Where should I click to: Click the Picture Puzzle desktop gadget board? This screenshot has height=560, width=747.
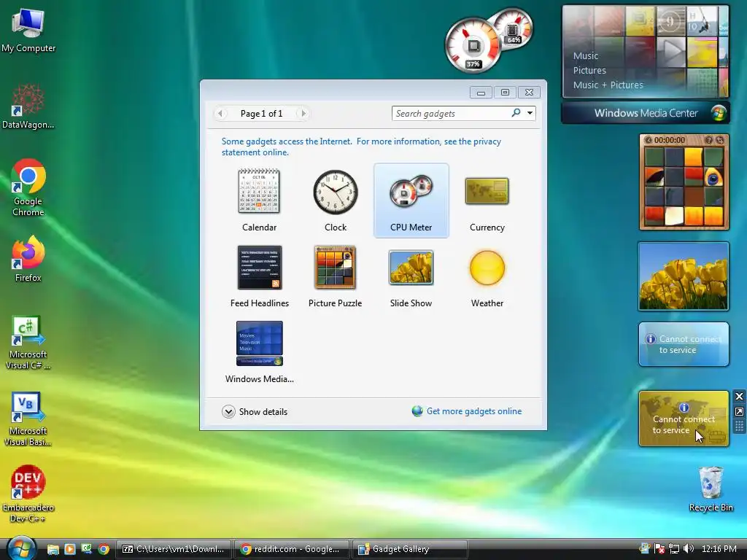pyautogui.click(x=684, y=187)
